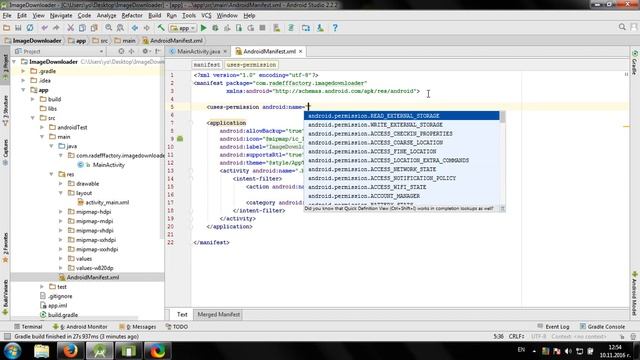Open the app run configuration dropdown
The width and height of the screenshot is (640, 360).
click(x=183, y=28)
